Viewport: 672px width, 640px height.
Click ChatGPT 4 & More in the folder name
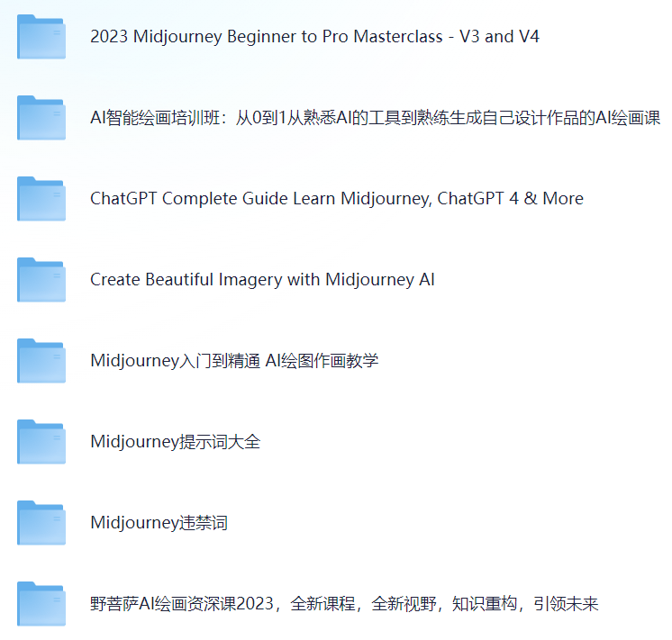point(510,199)
